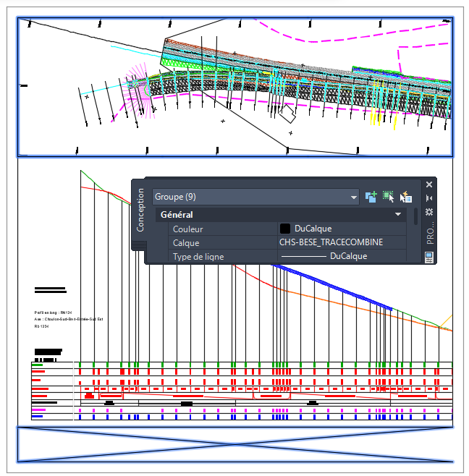Click the plan view viewport with road design
Screen dimensions: 469x476
coord(234,87)
